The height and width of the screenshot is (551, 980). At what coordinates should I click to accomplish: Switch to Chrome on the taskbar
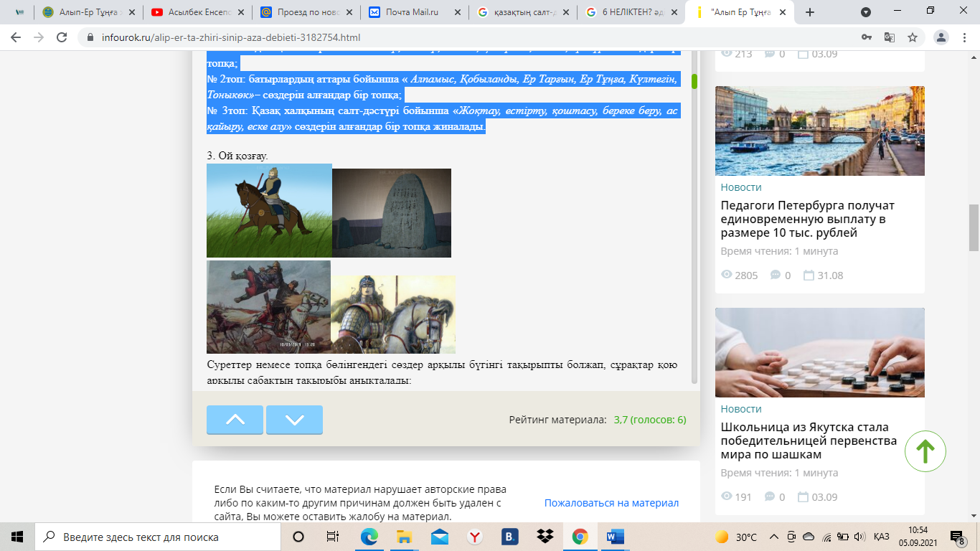[580, 537]
